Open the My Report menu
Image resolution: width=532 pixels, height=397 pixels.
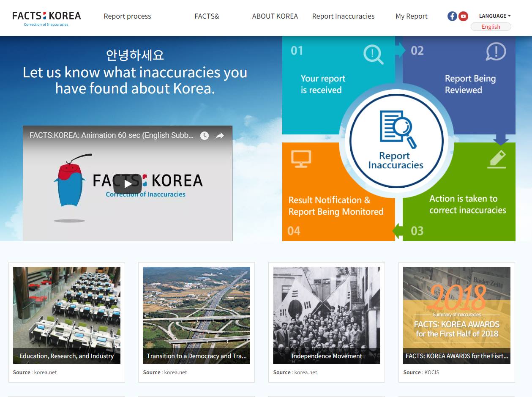tap(412, 16)
